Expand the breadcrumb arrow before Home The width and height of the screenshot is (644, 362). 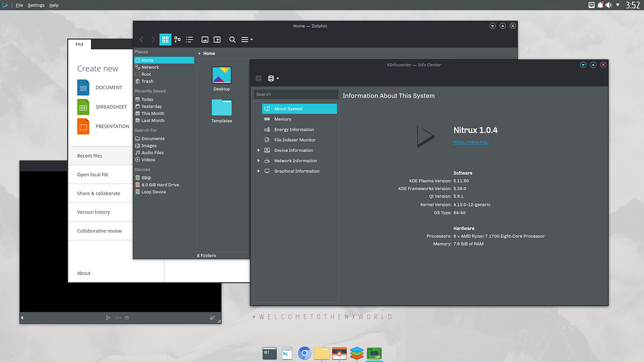(200, 53)
